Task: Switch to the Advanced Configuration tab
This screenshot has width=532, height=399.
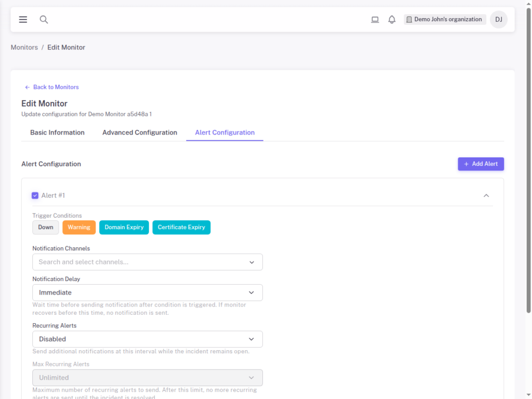Action: 140,132
